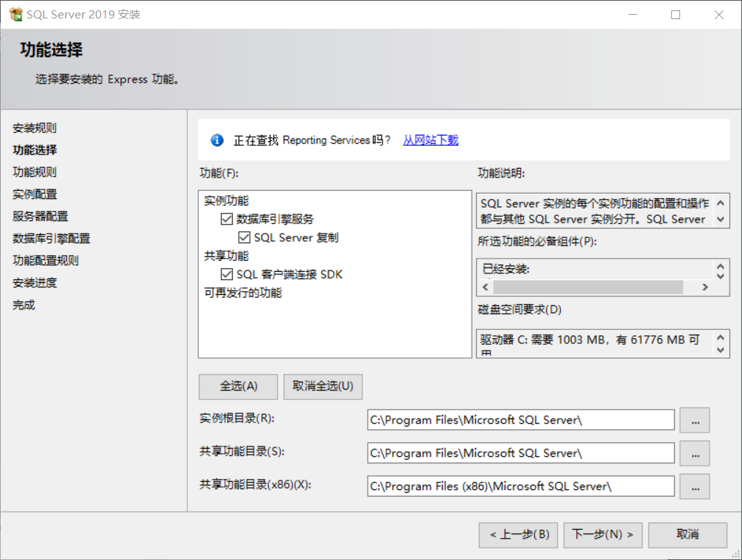Select 服务器配置 step in left sidebar
The height and width of the screenshot is (560, 742).
point(41,217)
